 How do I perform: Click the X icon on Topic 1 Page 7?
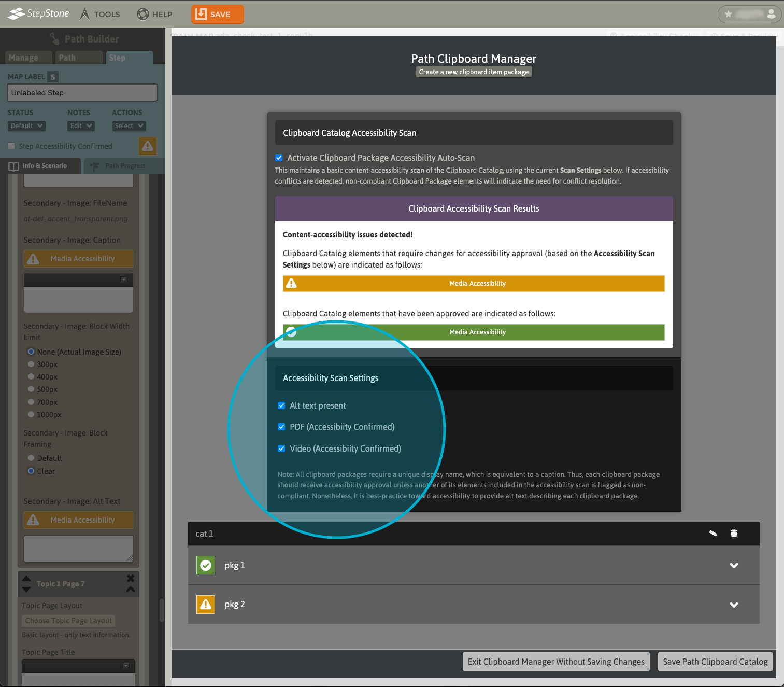click(131, 578)
